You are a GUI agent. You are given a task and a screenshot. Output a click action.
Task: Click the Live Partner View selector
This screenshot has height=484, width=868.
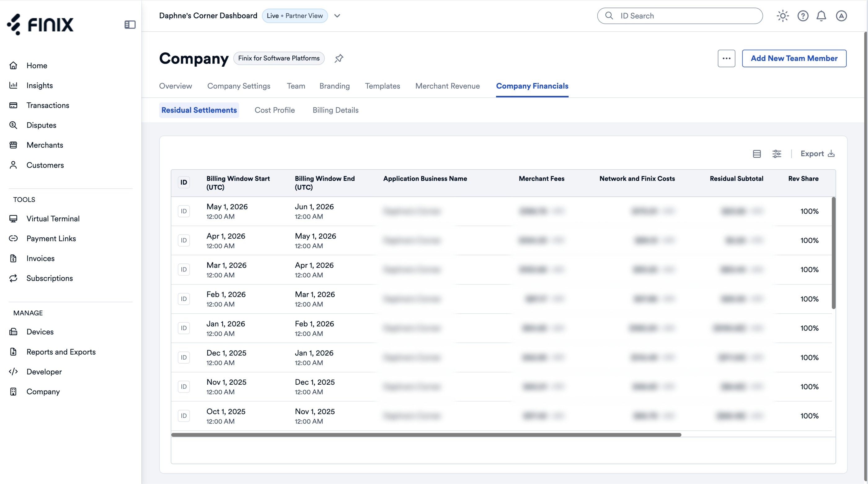coord(294,16)
